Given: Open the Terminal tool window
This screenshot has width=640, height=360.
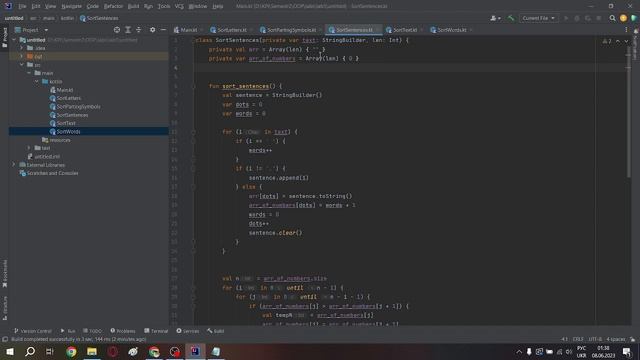Looking at the screenshot, I should tap(156, 331).
